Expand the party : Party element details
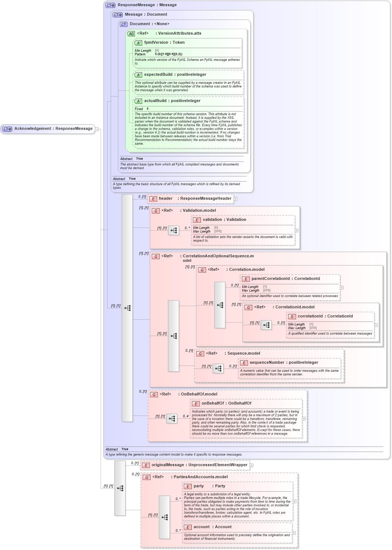The height and width of the screenshot is (550, 392). click(294, 502)
